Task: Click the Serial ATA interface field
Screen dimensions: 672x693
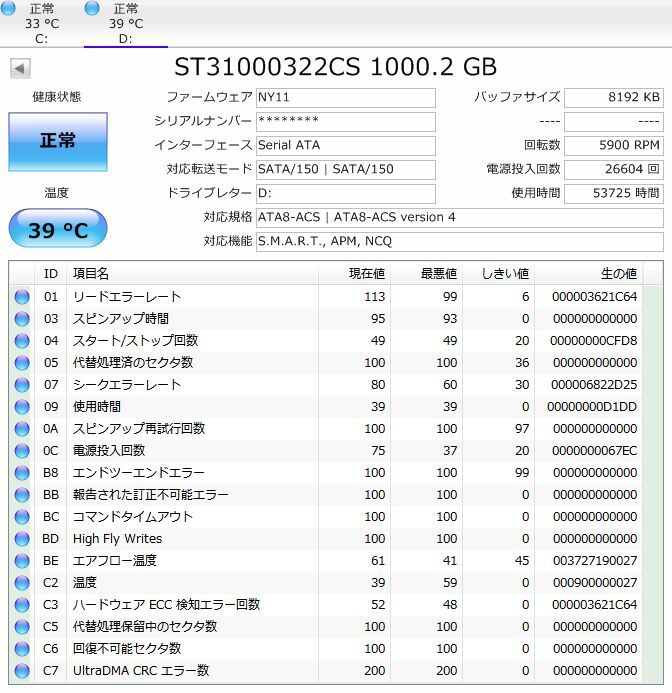Action: 346,145
